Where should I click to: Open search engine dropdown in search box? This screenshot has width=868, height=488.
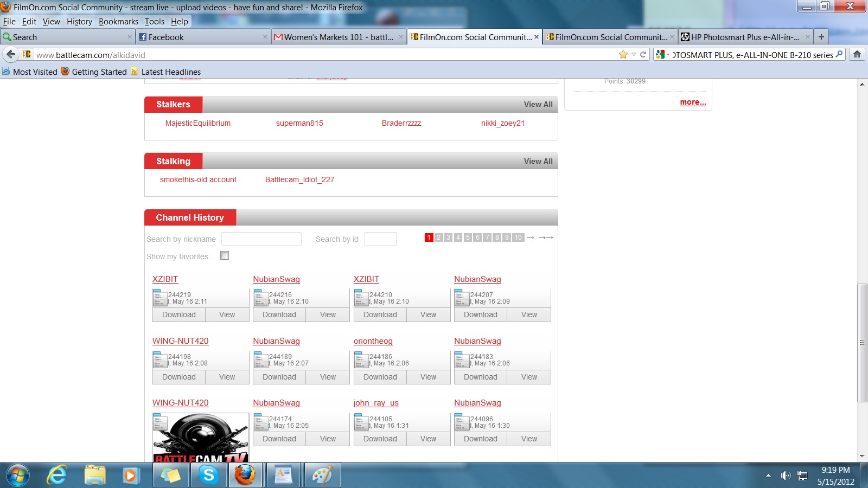(x=662, y=54)
